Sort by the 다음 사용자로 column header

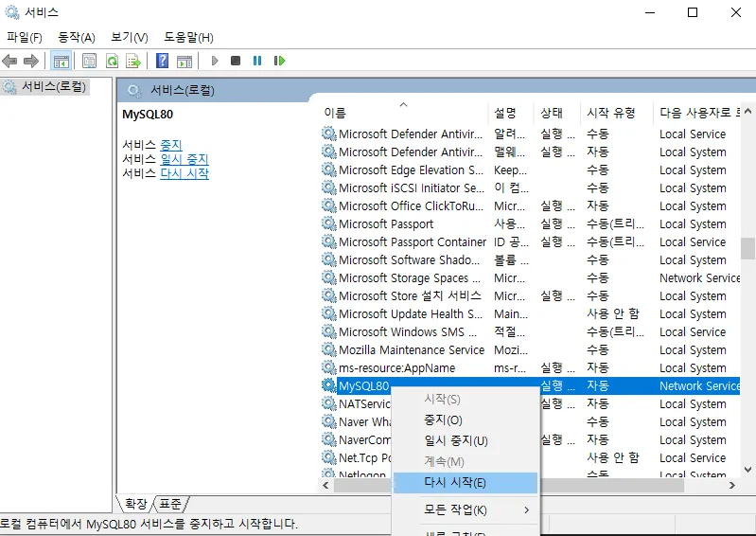point(696,113)
